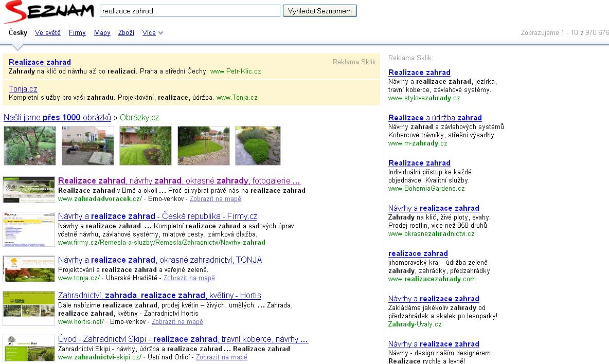Image resolution: width=609 pixels, height=364 pixels.
Task: Click the 'Reklama Sklik' label in the yellow ad box
Action: click(354, 62)
